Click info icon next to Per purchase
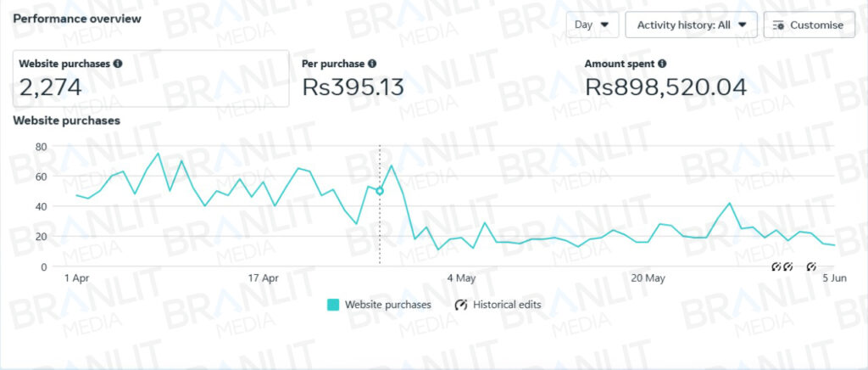Viewport: 868px width, 370px height. coord(372,64)
